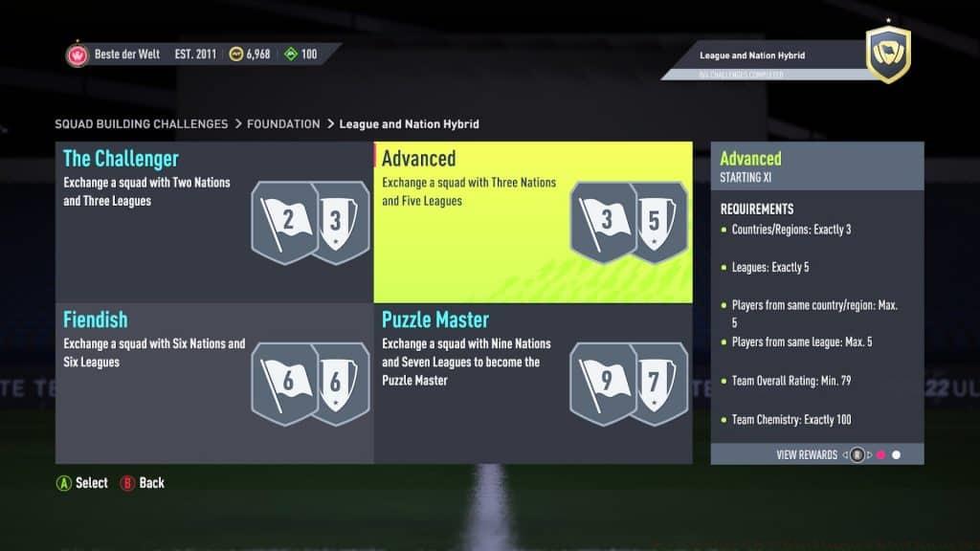Viewport: 980px width, 551px height.
Task: Open Squad Building Challenges breadcrumb
Action: coord(142,123)
